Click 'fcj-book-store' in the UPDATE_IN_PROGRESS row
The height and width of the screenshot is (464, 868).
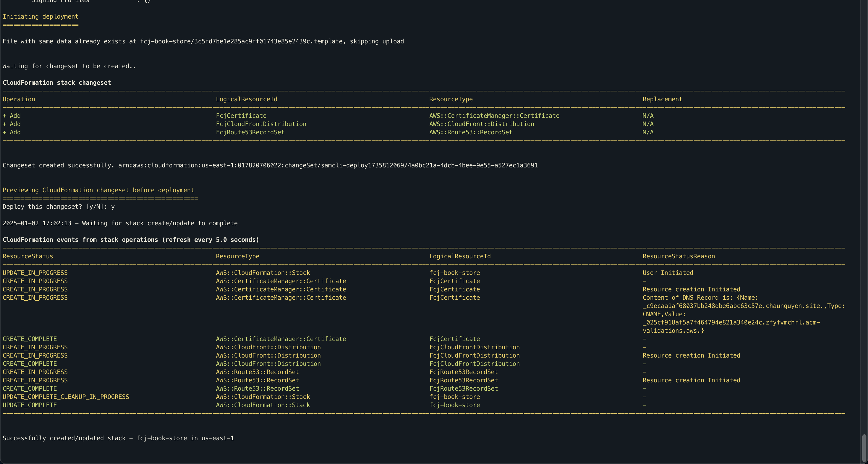(x=455, y=273)
